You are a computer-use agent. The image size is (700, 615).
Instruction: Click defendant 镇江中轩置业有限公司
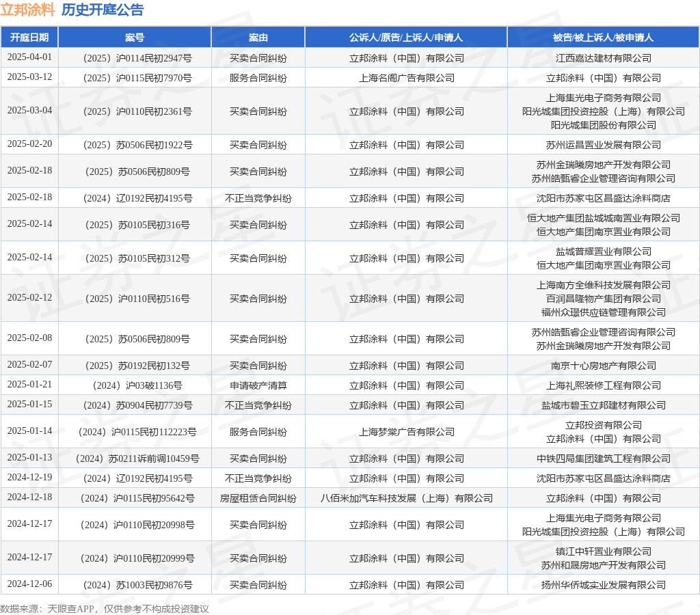pos(603,551)
